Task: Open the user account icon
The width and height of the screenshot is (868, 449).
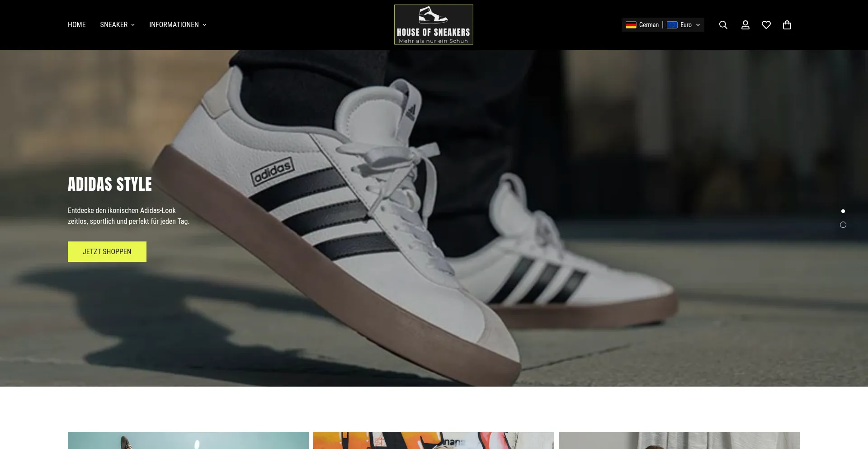Action: point(745,25)
